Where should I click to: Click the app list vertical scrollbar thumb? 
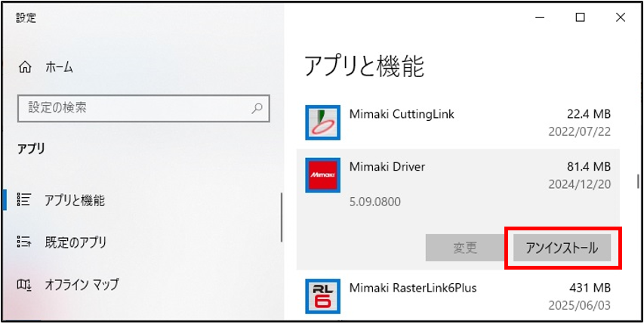point(639,181)
